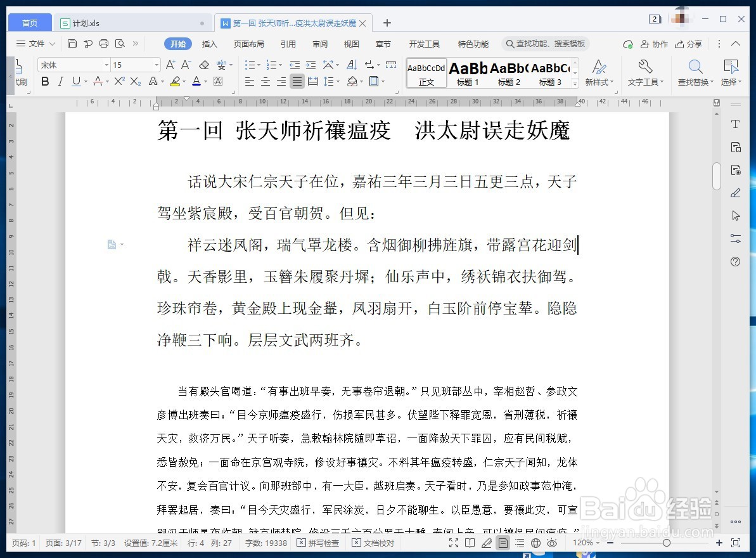Increase font size with A+ button

coord(170,65)
